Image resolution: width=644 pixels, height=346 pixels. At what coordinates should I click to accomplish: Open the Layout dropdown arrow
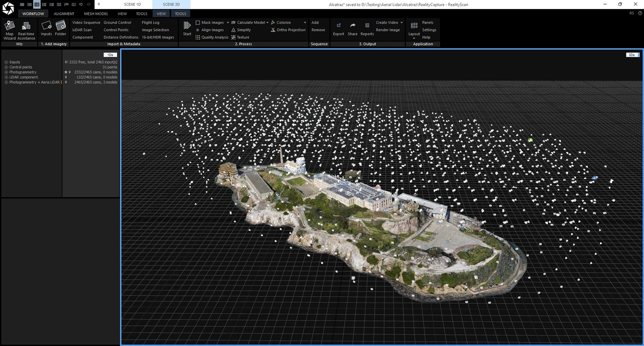tap(414, 38)
